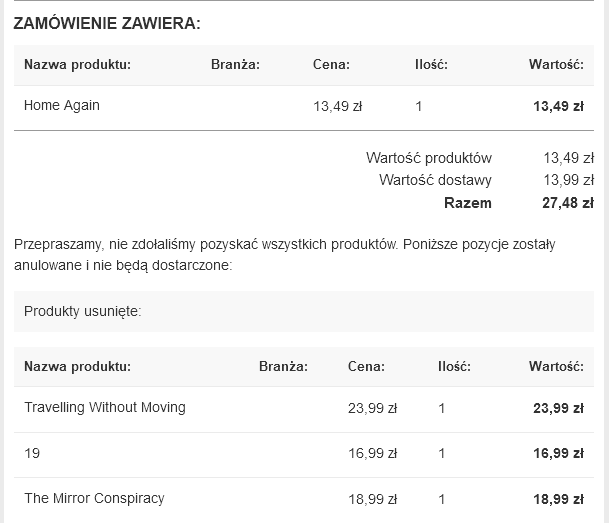Viewport: 609px width, 523px height.
Task: Click the quantity 1 in the Home Again row
Action: pos(419,106)
